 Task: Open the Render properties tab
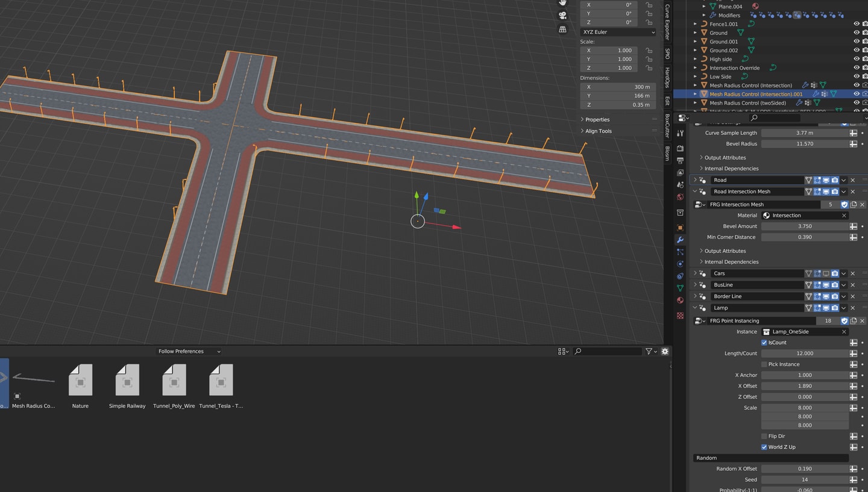click(x=680, y=148)
